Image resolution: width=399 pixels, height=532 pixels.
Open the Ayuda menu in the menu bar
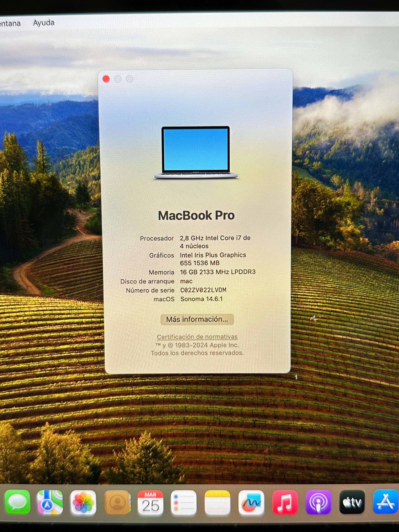click(x=44, y=23)
